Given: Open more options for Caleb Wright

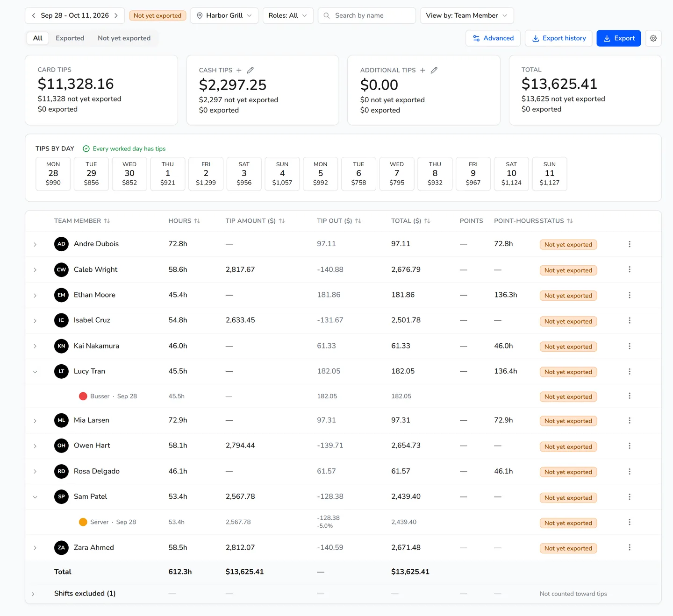Looking at the screenshot, I should click(x=630, y=269).
